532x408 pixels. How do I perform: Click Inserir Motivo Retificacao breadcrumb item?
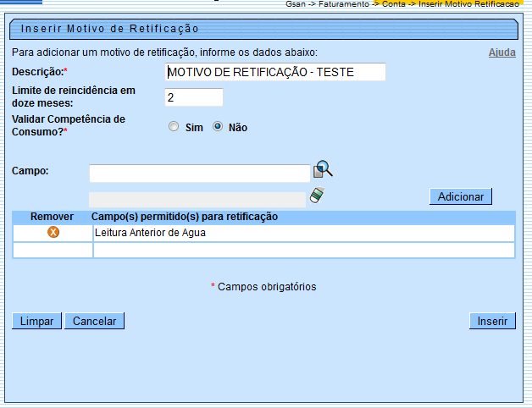471,4
